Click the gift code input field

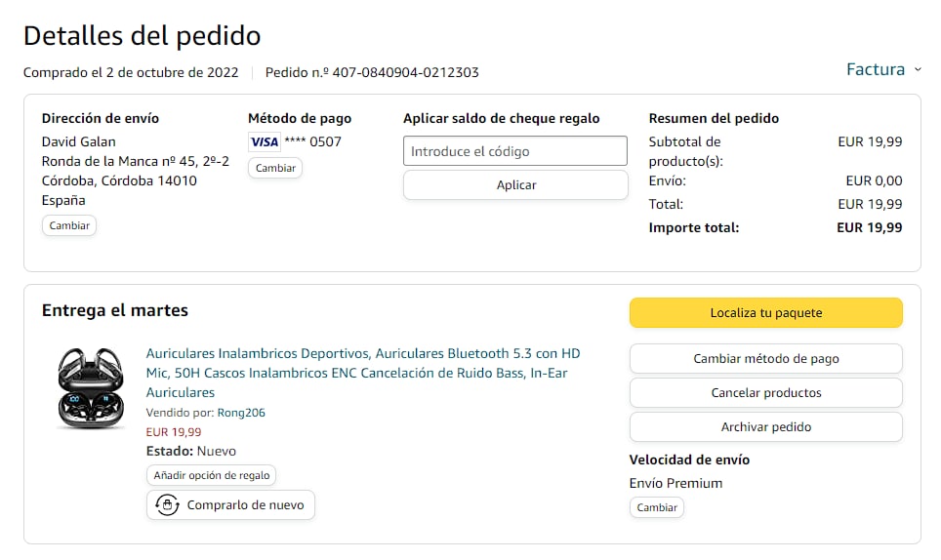point(514,151)
